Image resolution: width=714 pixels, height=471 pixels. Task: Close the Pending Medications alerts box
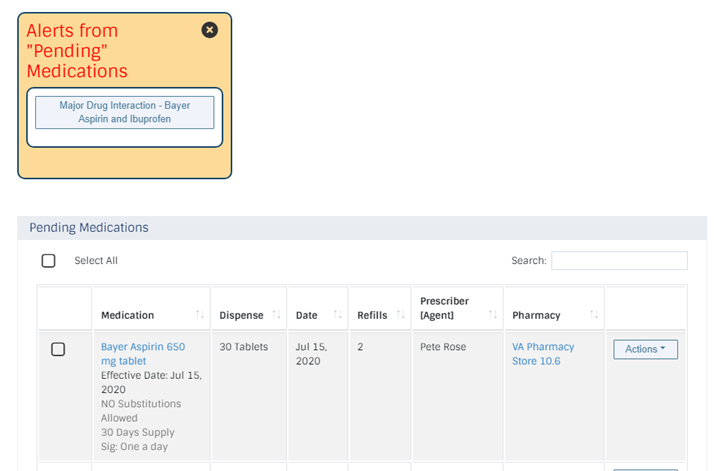pos(209,30)
